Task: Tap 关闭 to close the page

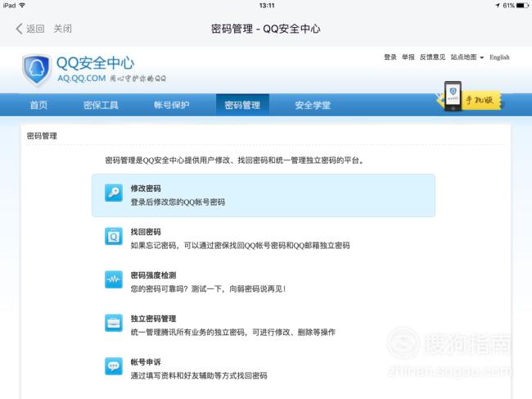Action: pyautogui.click(x=62, y=29)
